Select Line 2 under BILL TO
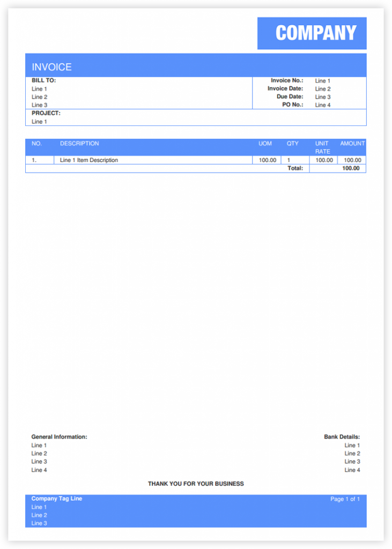This screenshot has height=549, width=392. 39,97
